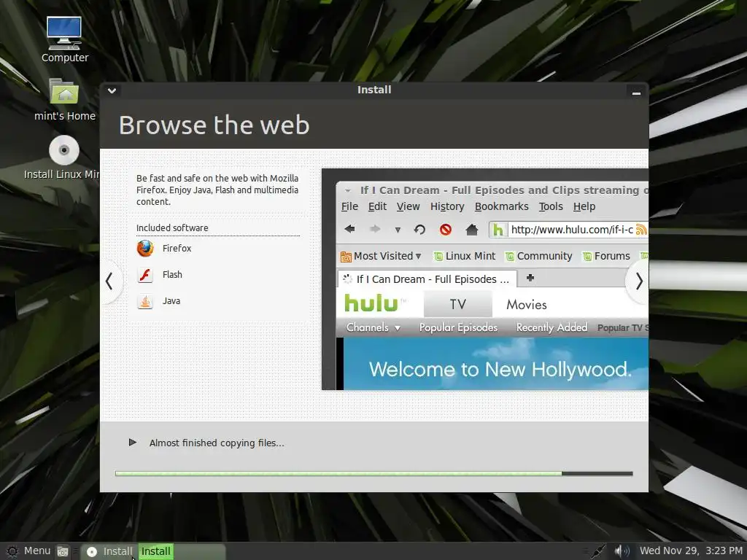Click the Flash icon under Included software
747x560 pixels.
pos(145,275)
